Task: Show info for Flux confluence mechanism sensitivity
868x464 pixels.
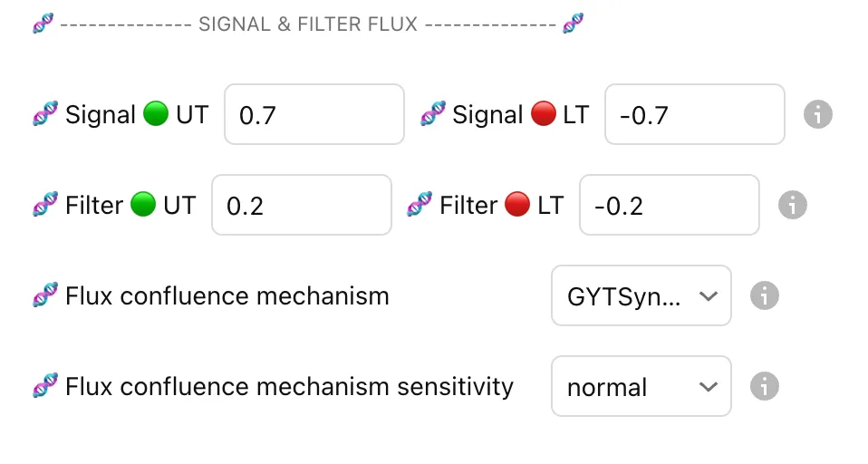Action: (x=764, y=386)
